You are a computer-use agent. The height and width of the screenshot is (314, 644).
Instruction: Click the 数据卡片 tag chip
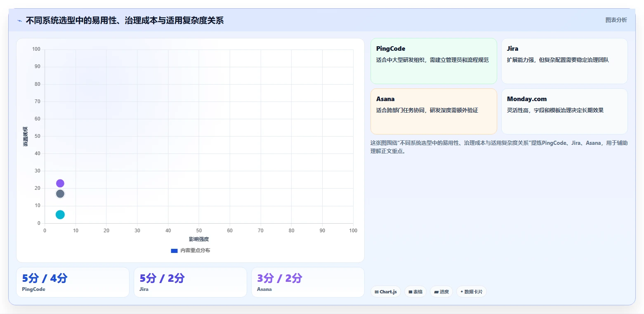(472, 292)
